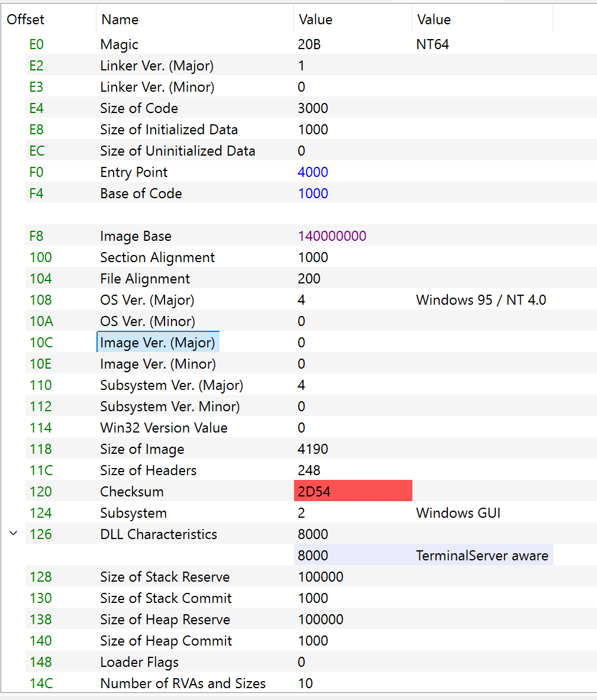
Task: Select the Size of Stack Reserve value
Action: pyautogui.click(x=321, y=577)
